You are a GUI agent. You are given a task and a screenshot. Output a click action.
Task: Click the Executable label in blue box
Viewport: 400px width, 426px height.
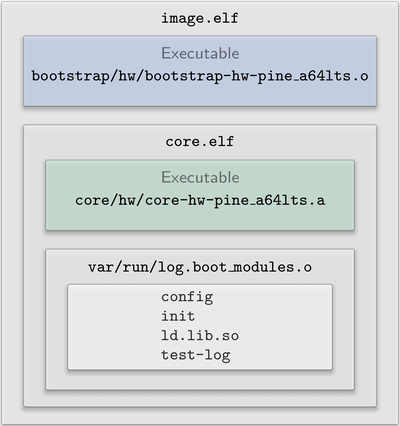[x=200, y=53]
